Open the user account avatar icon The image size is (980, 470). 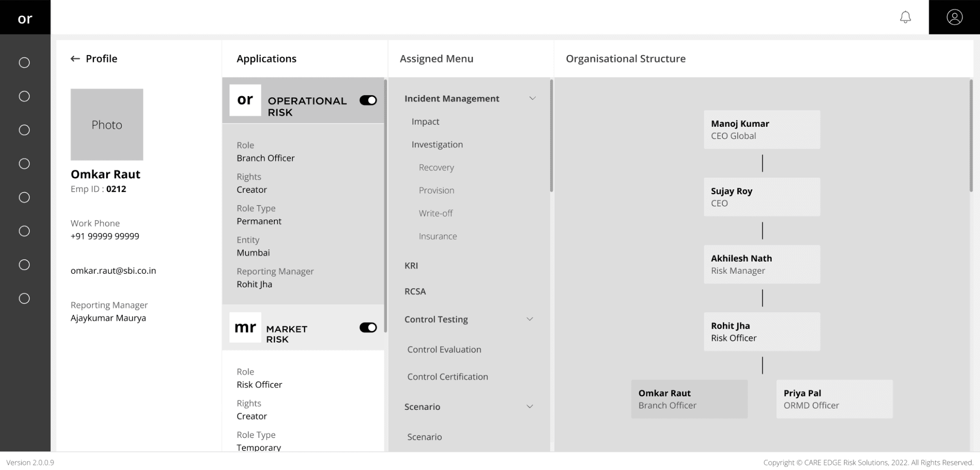click(954, 17)
